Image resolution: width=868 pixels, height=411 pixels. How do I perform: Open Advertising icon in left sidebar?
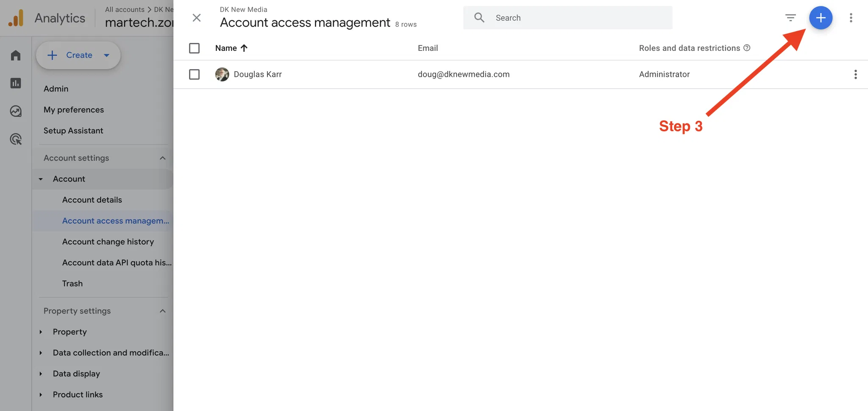[16, 139]
